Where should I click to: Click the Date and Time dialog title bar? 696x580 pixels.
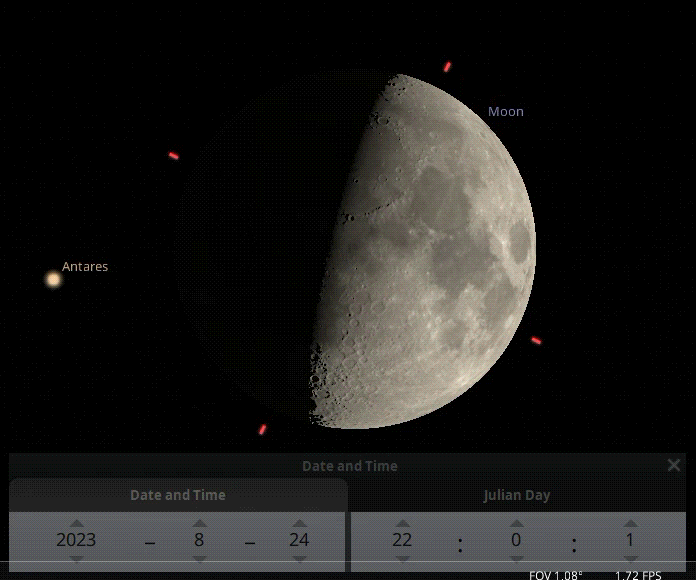349,466
